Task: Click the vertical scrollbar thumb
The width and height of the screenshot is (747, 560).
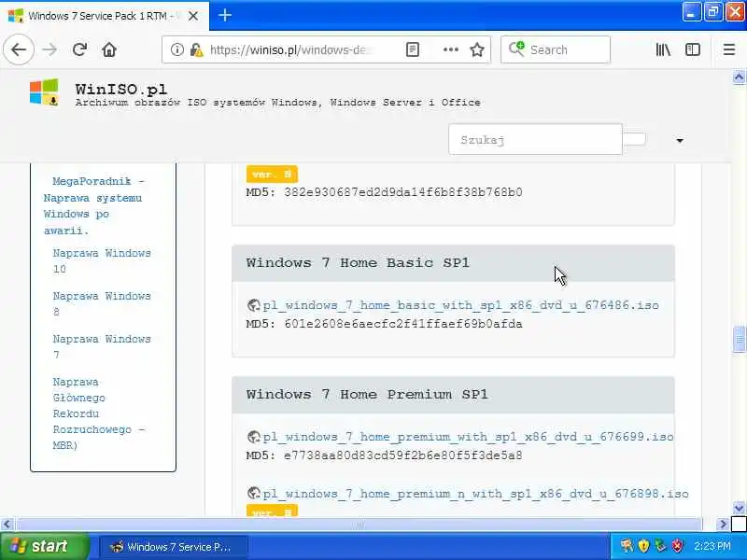Action: pos(739,339)
